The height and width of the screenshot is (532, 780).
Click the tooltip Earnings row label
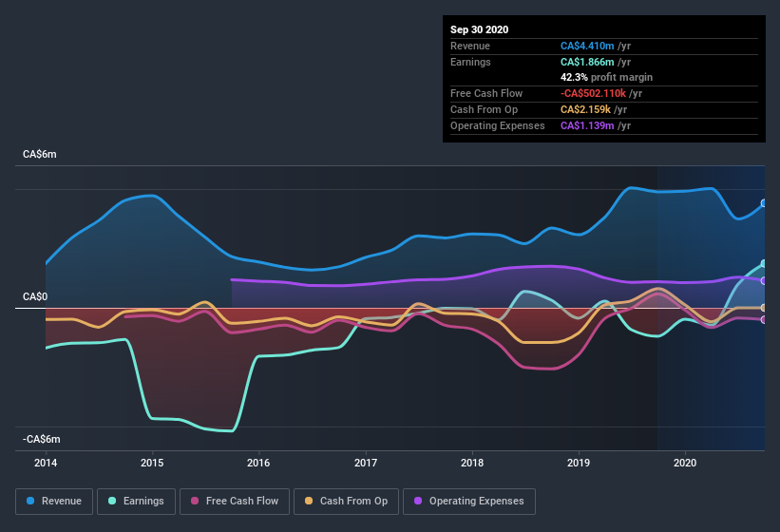[470, 62]
